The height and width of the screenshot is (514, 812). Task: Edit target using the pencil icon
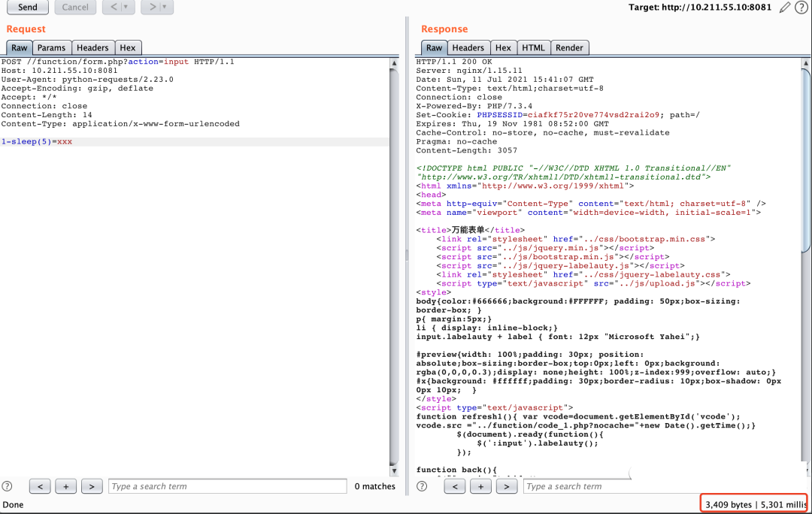785,8
